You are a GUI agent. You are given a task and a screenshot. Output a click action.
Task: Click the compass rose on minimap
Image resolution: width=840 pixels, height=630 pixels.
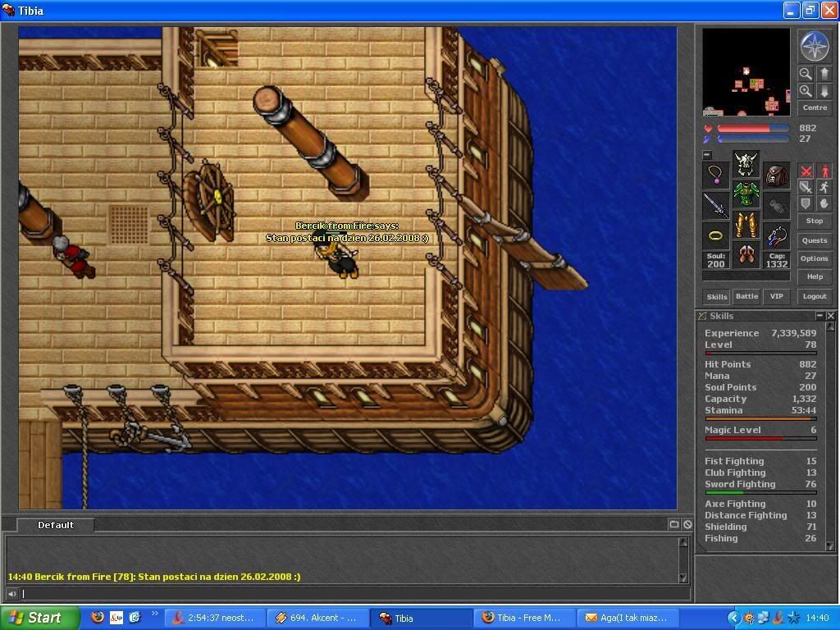click(815, 46)
